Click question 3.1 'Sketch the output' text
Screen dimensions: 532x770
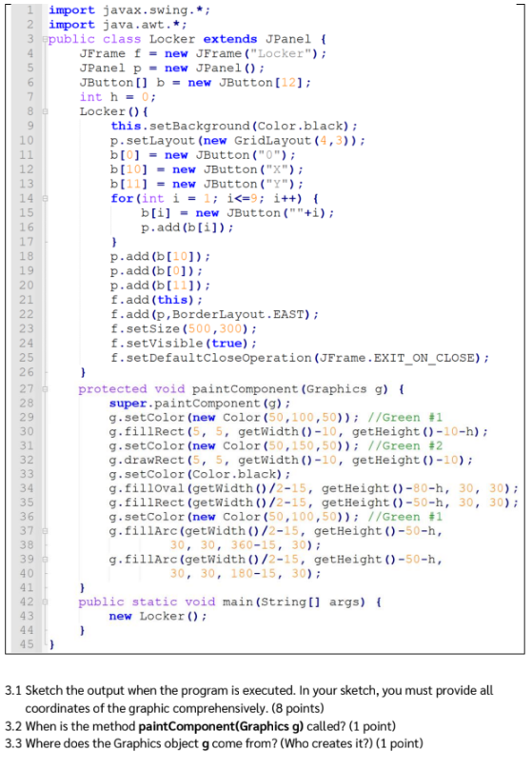tap(249, 700)
